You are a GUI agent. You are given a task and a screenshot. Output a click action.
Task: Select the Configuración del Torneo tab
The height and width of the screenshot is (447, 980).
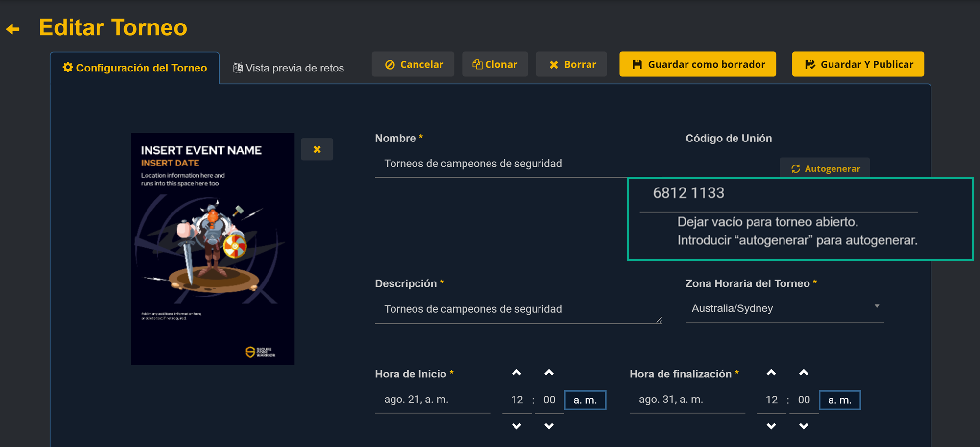click(135, 68)
